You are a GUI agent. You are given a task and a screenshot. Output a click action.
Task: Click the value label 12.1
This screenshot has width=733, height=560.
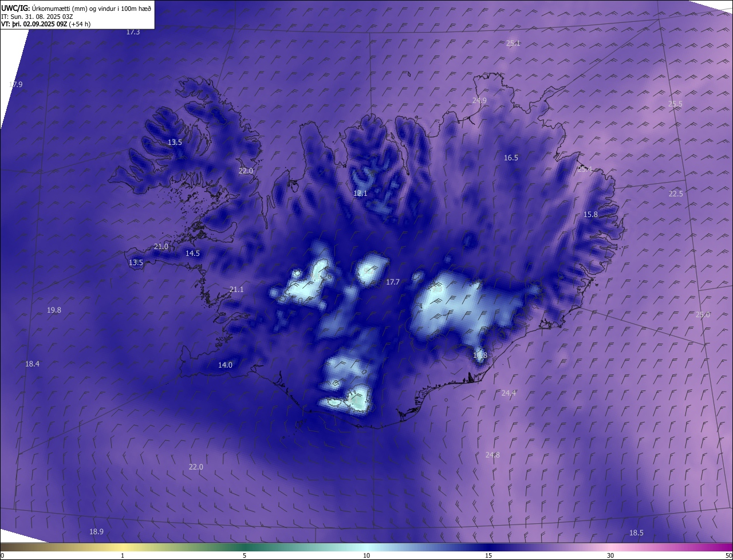(360, 193)
